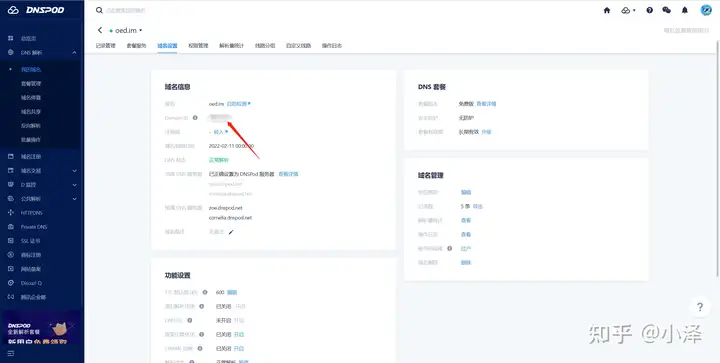This screenshot has height=363, width=720.
Task: Open notifications bell icon
Action: click(685, 10)
